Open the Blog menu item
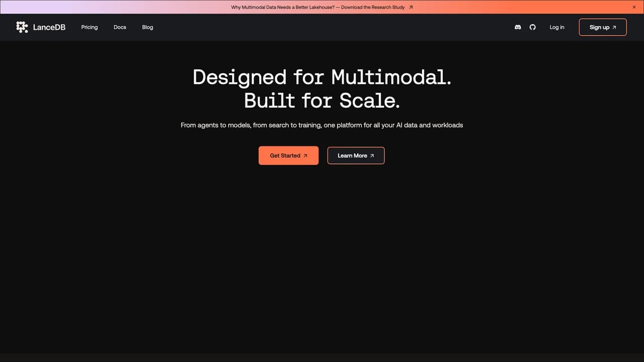644x362 pixels. [x=147, y=27]
